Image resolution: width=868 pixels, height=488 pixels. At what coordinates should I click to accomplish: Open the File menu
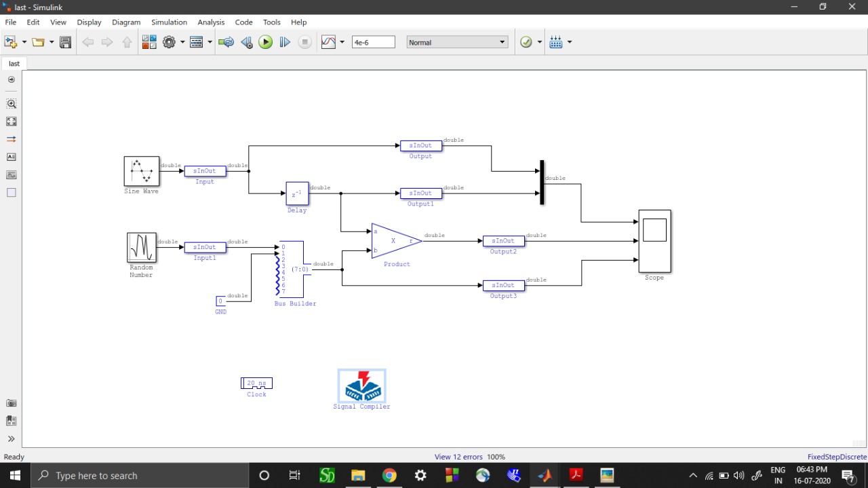point(10,22)
